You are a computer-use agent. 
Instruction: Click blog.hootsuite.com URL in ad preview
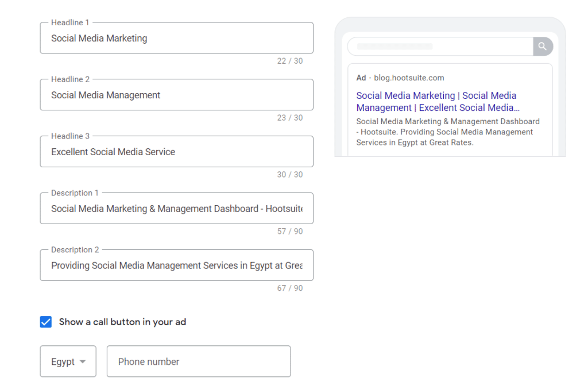(409, 78)
